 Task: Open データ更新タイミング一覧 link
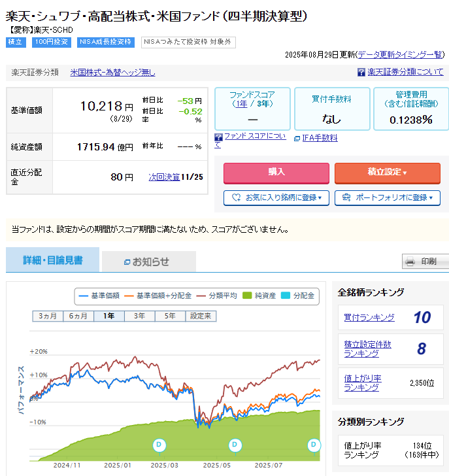point(400,55)
